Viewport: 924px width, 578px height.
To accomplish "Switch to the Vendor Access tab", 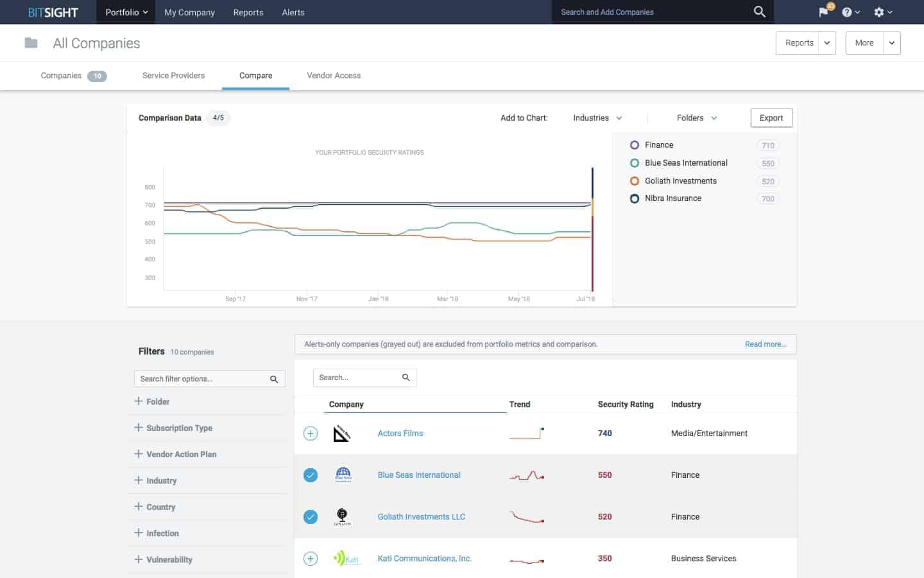I will click(334, 76).
